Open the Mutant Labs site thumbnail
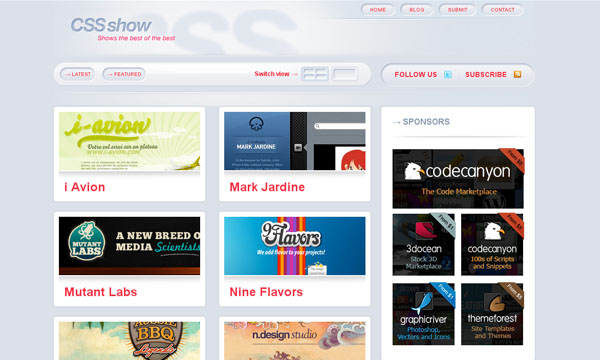This screenshot has height=360, width=600. coord(129,246)
